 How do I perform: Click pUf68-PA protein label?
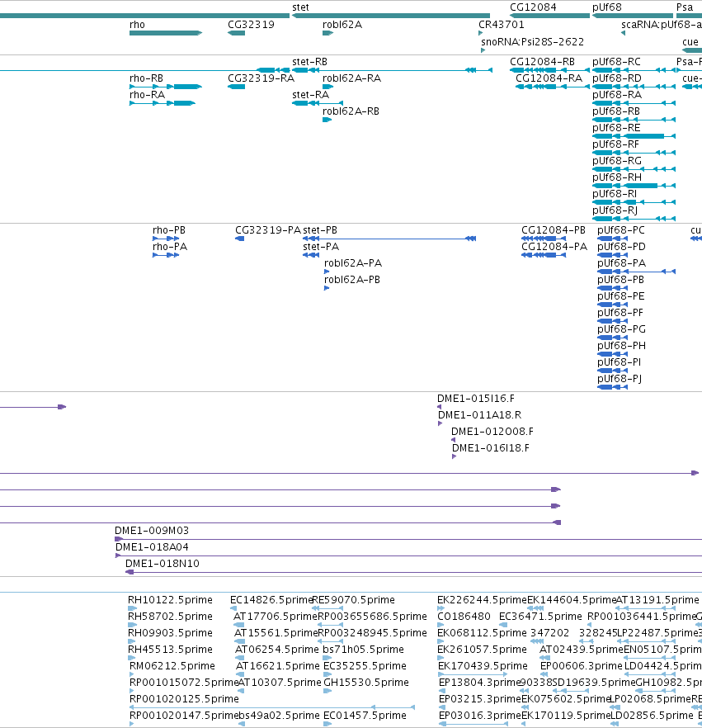pos(621,263)
